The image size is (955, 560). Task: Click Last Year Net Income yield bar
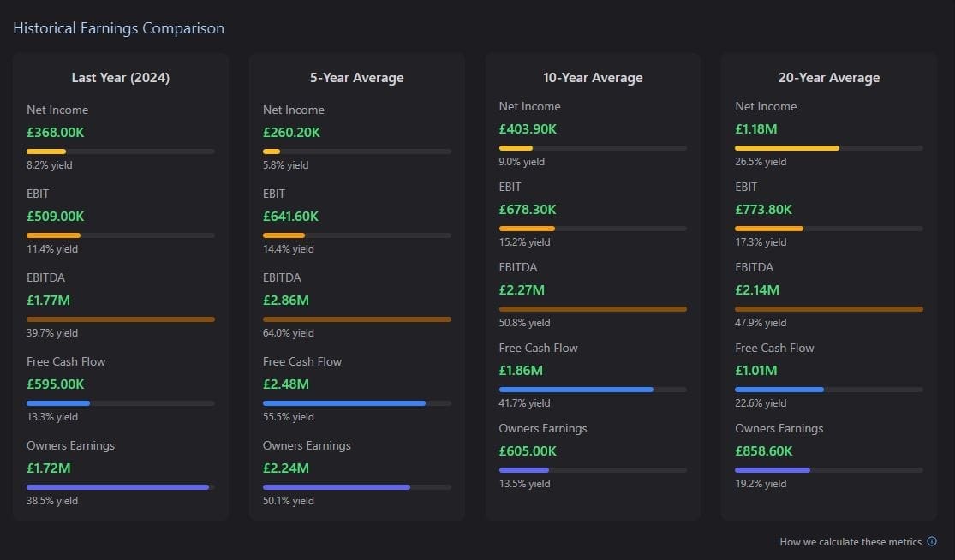pos(121,152)
